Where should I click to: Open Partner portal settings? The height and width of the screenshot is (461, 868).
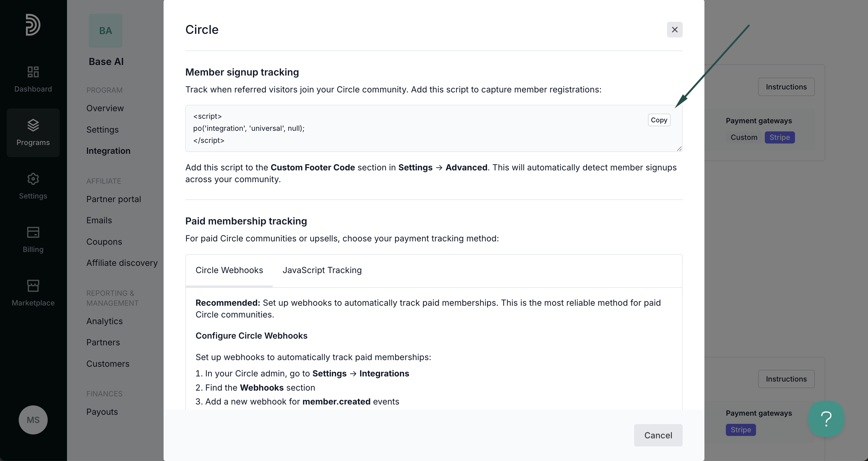[113, 199]
